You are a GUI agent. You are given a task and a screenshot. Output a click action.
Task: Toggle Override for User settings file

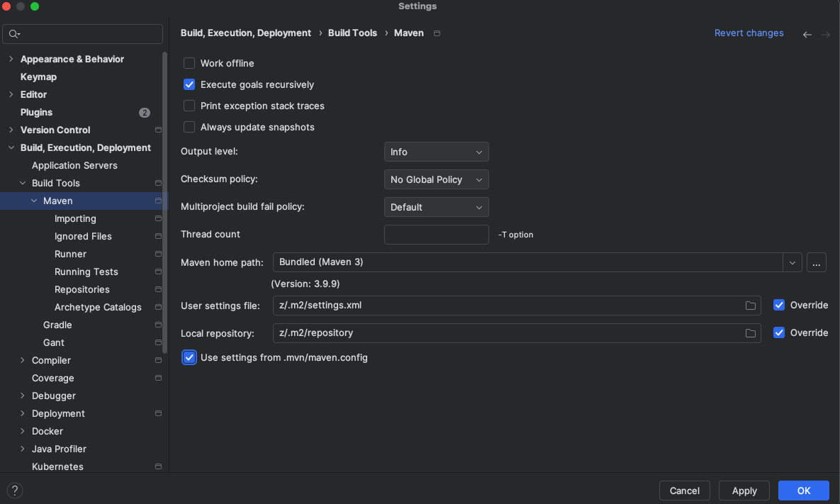click(x=779, y=306)
